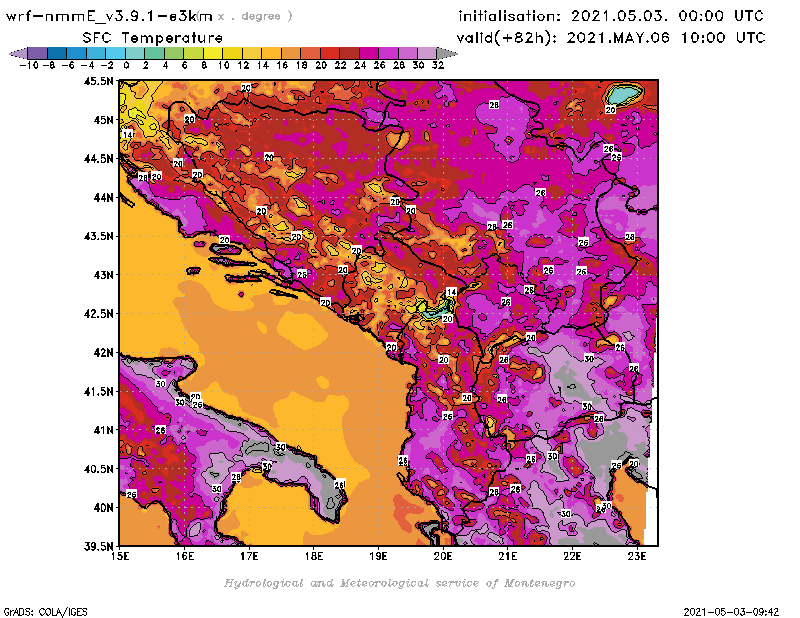Click the 20E longitude label

[x=443, y=556]
